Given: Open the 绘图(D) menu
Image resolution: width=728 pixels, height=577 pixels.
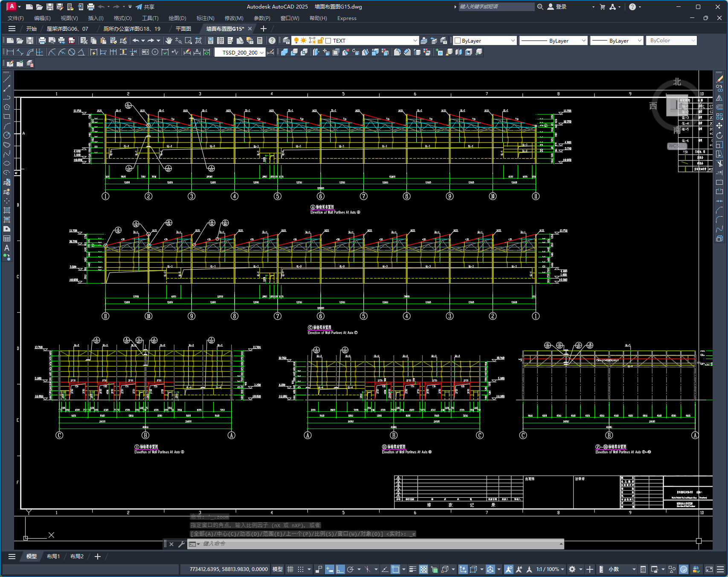Looking at the screenshot, I should pos(177,18).
